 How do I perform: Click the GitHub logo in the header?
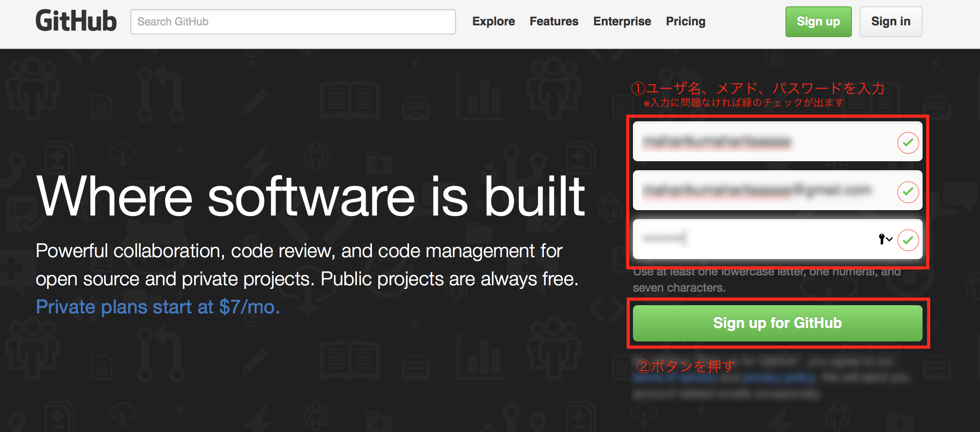(76, 20)
